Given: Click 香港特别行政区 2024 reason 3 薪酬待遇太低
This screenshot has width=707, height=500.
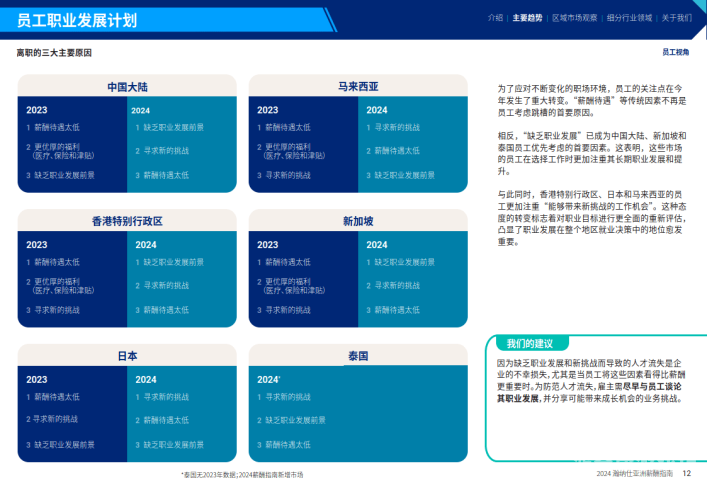Looking at the screenshot, I should [162, 310].
